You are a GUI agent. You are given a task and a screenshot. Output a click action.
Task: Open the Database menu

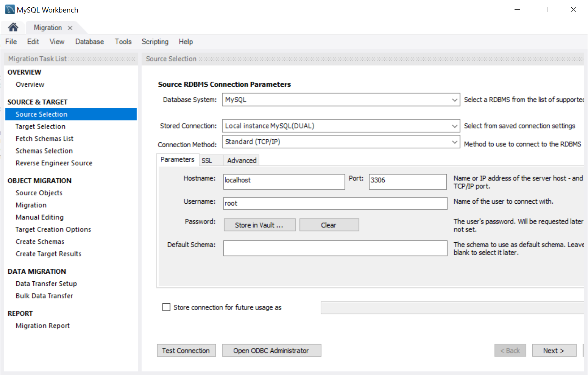coord(89,42)
